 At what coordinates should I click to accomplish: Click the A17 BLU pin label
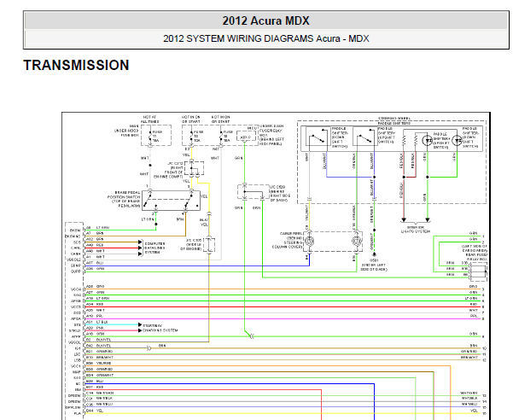pyautogui.click(x=95, y=263)
